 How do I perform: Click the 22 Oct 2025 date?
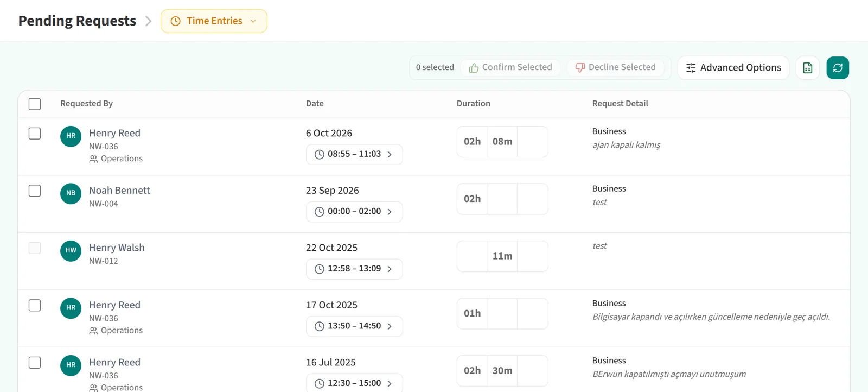[331, 248]
